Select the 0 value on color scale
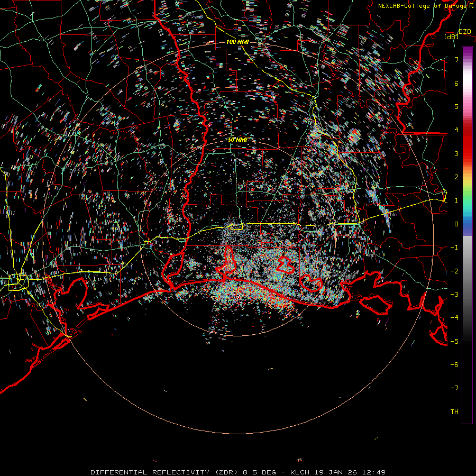This screenshot has width=476, height=476. pos(456,224)
